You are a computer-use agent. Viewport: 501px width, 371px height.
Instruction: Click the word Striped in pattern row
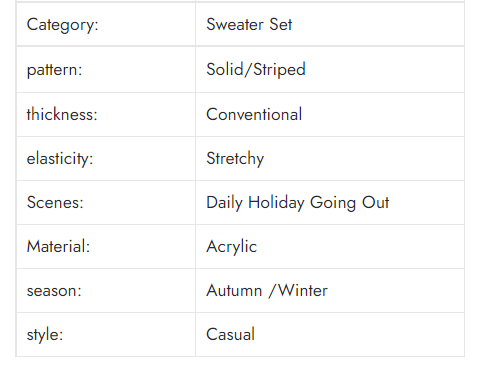point(279,70)
